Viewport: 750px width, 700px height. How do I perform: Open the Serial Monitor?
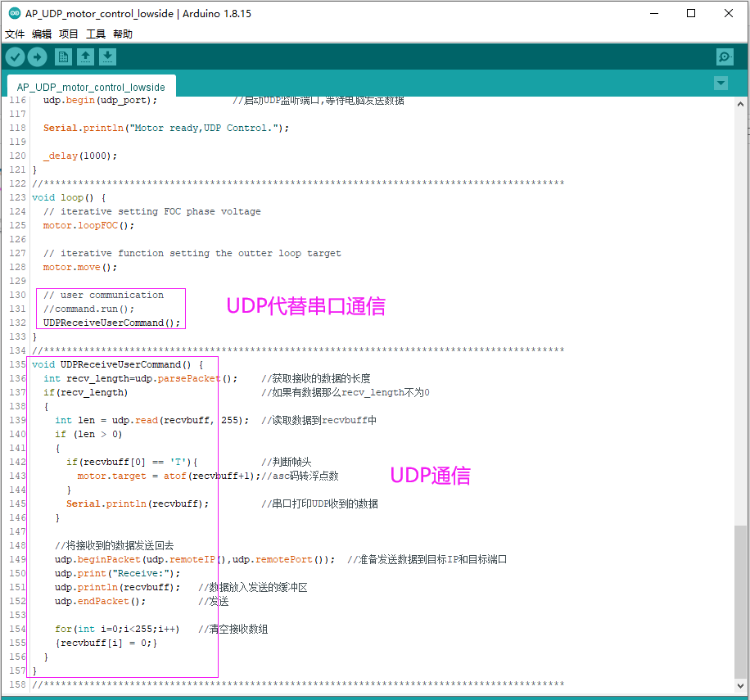point(725,56)
